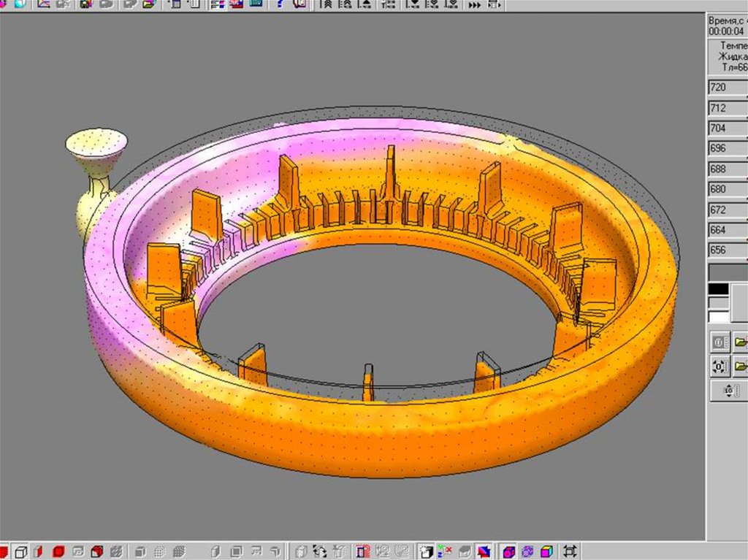The width and height of the screenshot is (748, 560).
Task: Select the white color swatch
Action: point(719,317)
